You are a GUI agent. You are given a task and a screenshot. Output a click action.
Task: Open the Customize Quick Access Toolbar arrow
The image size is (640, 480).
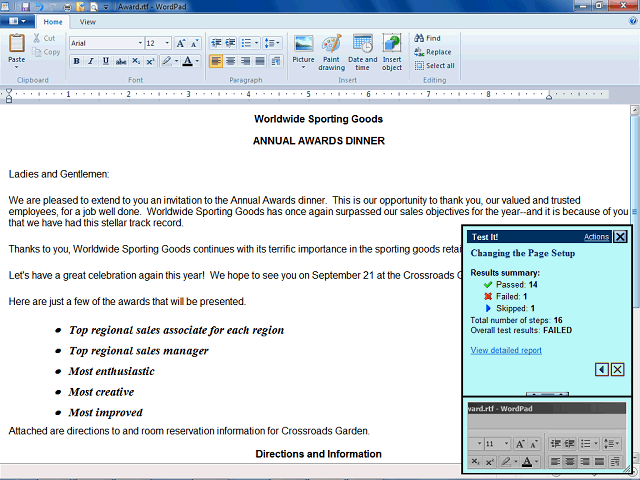pyautogui.click(x=106, y=7)
